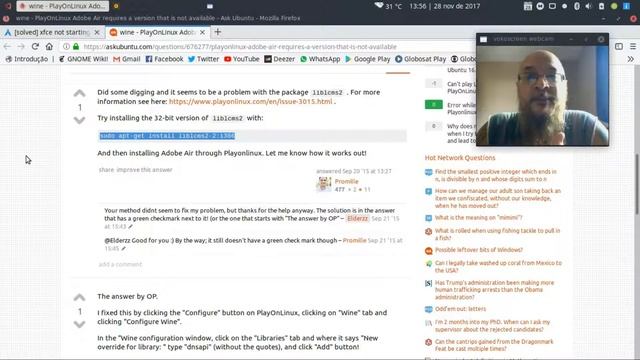Open a new tab with plus button

pyautogui.click(x=218, y=32)
